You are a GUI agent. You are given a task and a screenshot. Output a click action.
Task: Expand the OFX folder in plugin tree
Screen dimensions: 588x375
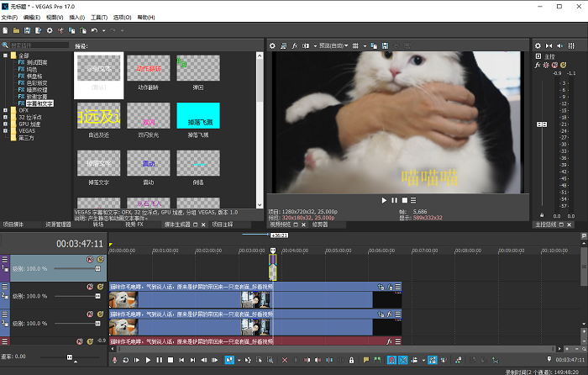click(7, 108)
